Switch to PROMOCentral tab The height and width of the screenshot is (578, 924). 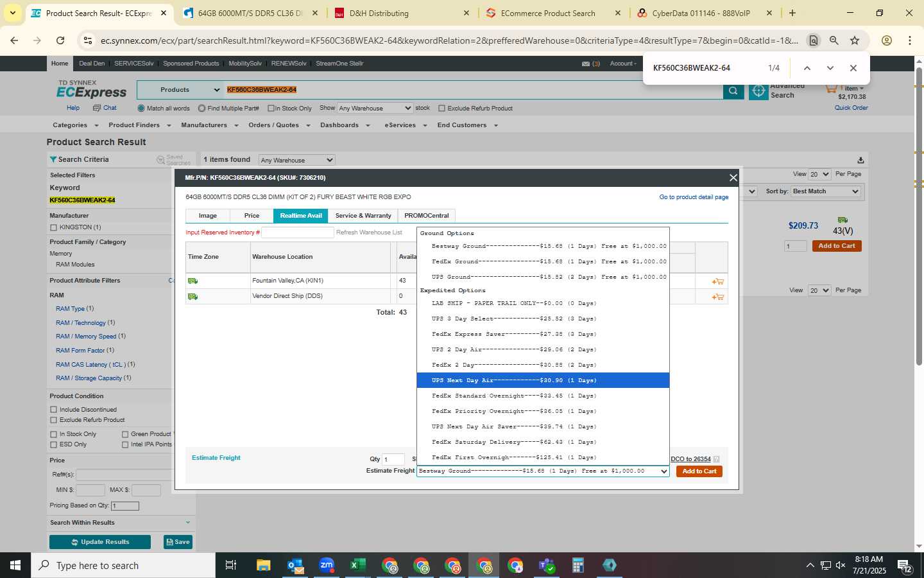click(x=427, y=216)
